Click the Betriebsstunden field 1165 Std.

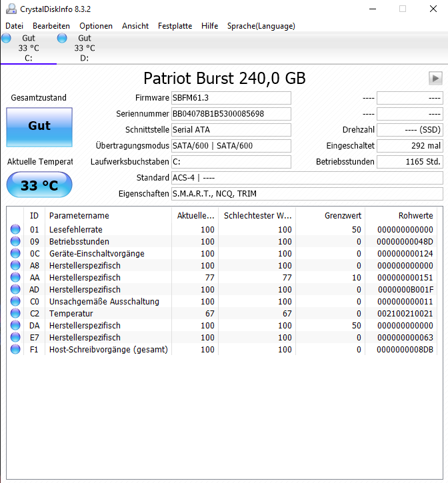pyautogui.click(x=410, y=162)
